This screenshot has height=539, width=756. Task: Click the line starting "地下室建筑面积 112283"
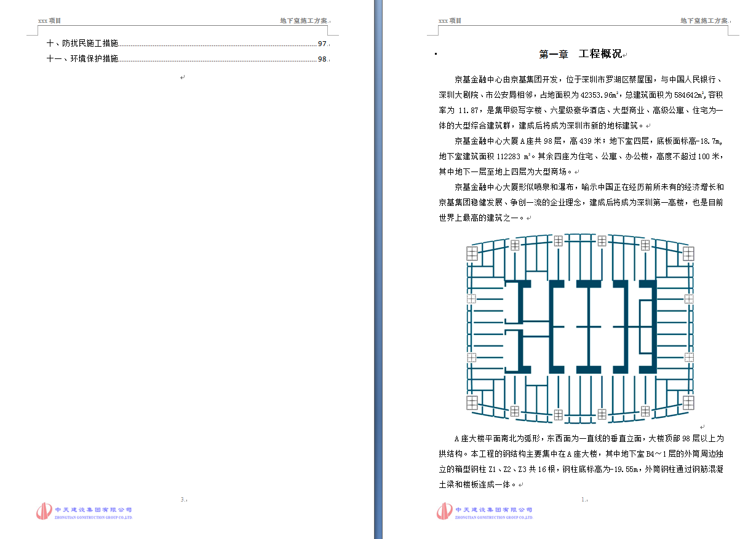(581, 156)
